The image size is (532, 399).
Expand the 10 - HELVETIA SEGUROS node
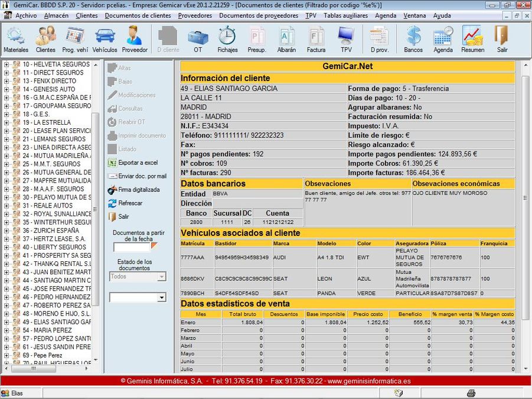point(6,64)
